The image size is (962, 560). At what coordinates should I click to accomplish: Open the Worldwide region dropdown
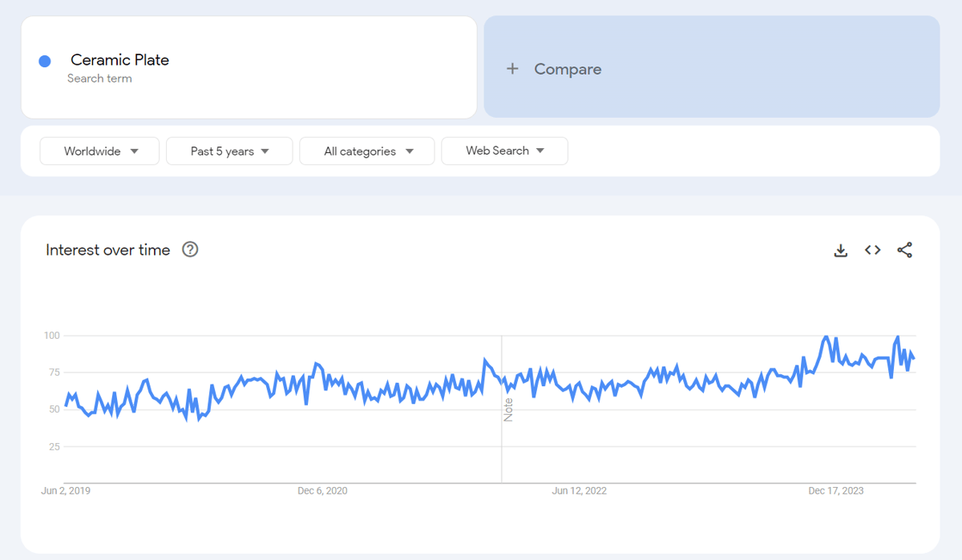point(100,151)
